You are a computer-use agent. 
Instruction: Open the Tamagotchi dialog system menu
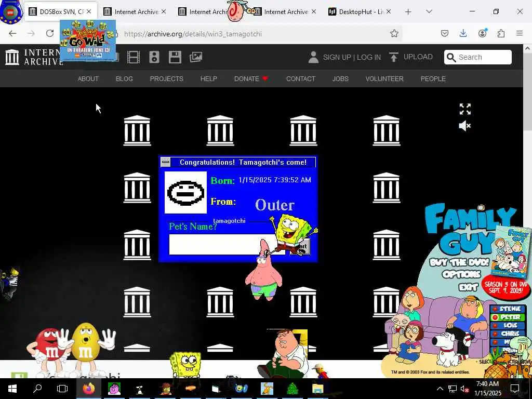click(x=166, y=162)
